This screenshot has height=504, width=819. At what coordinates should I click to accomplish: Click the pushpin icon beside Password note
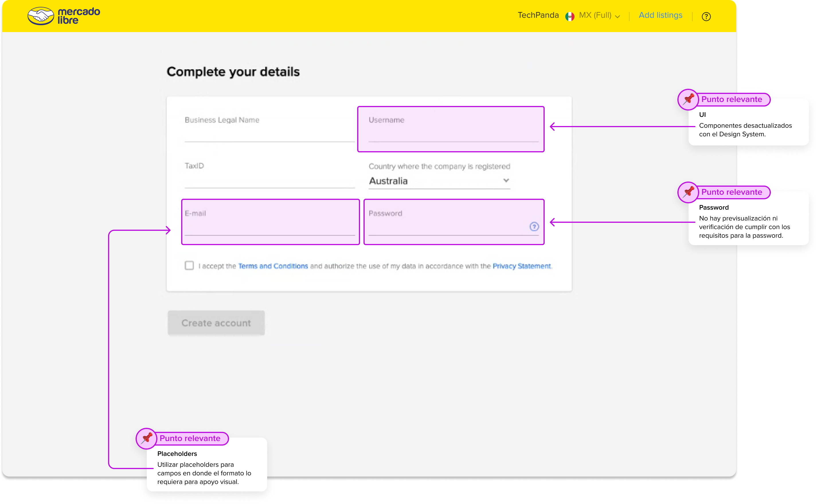pos(688,192)
